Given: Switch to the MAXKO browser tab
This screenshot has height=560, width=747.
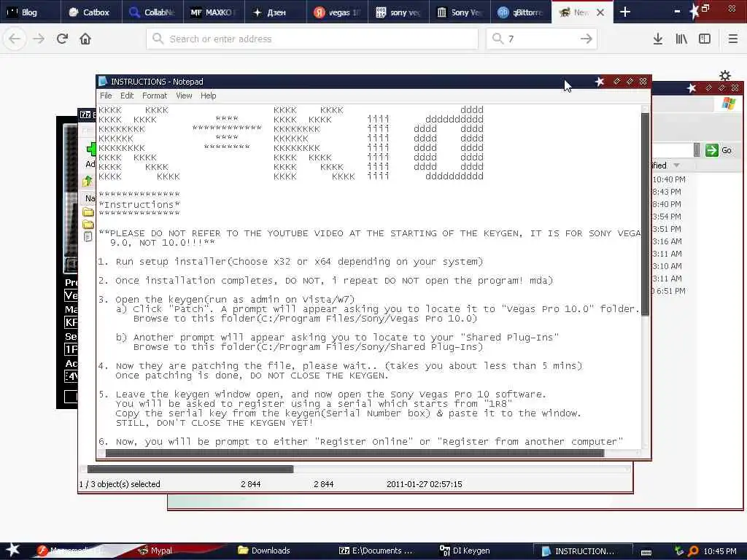Looking at the screenshot, I should [x=214, y=12].
